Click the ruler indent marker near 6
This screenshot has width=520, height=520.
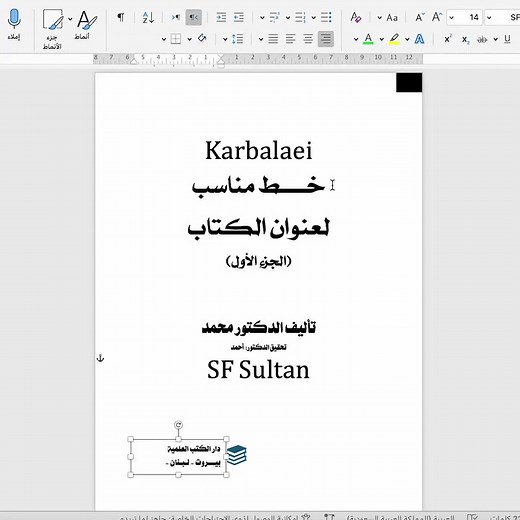click(133, 61)
